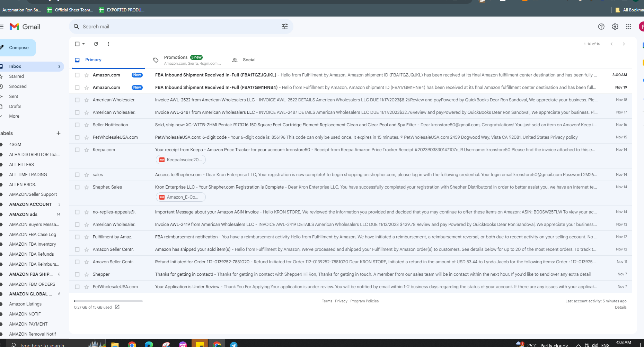Open account activity Details link
The width and height of the screenshot is (644, 347).
point(621,308)
